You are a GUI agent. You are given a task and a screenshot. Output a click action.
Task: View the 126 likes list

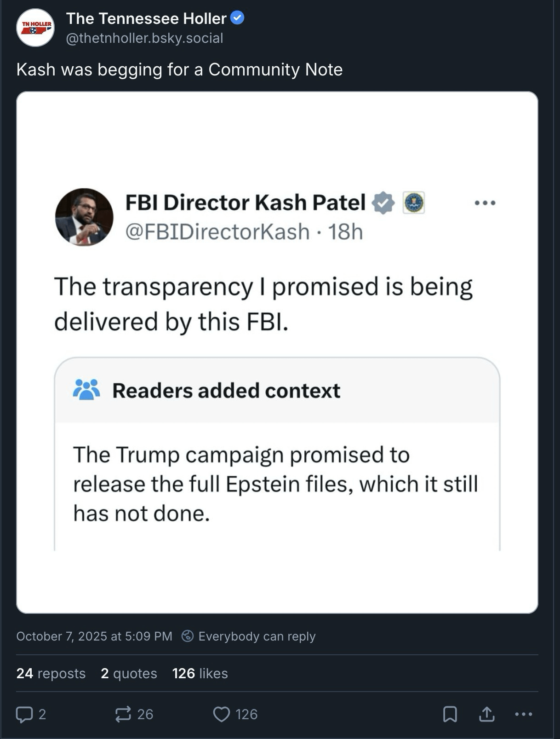tap(200, 673)
